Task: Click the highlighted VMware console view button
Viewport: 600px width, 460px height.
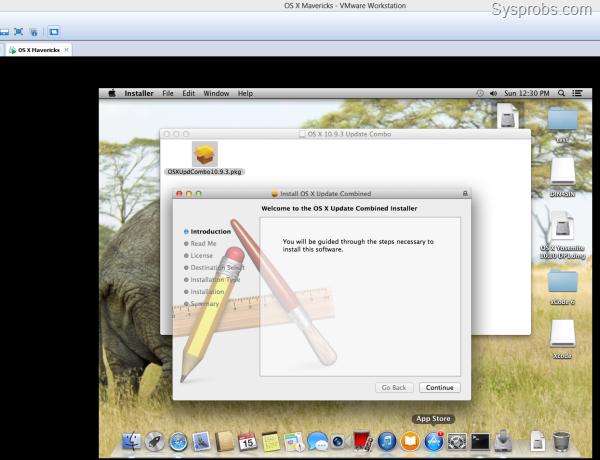Action: click(54, 32)
